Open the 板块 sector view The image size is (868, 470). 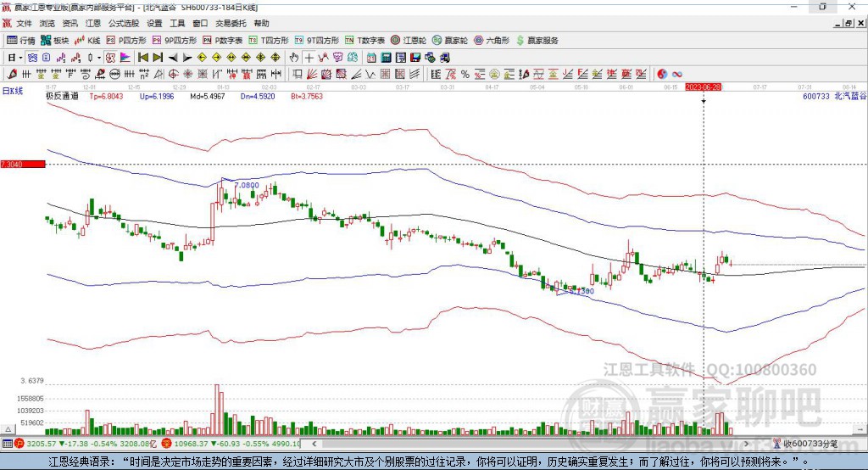point(55,41)
